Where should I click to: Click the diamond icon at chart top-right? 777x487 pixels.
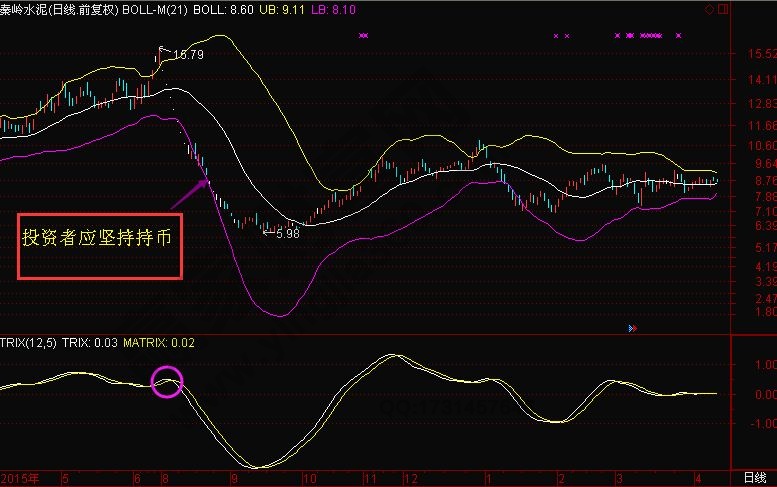coord(710,9)
